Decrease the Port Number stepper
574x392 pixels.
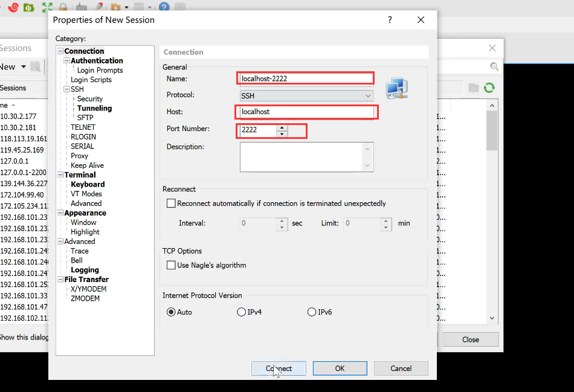tap(282, 133)
